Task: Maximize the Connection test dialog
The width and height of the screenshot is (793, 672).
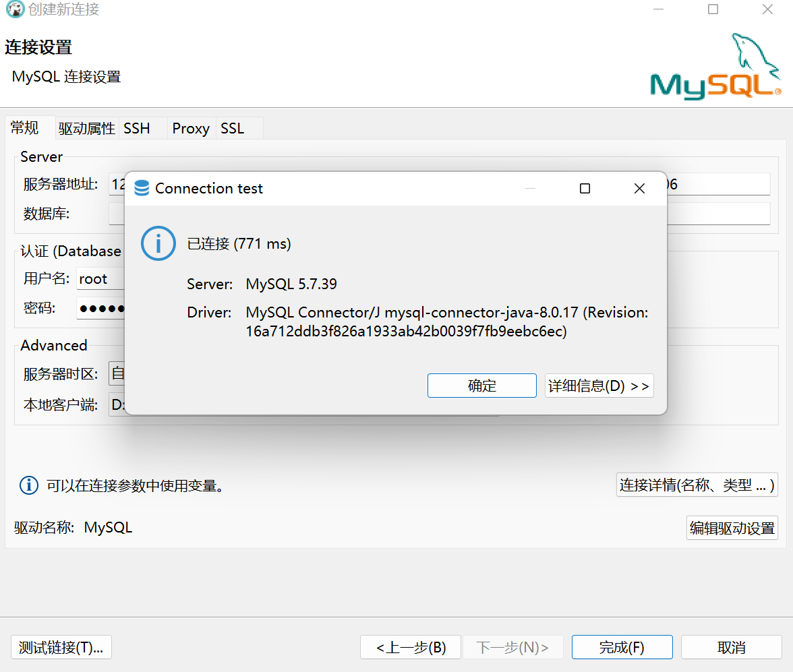Action: tap(585, 189)
